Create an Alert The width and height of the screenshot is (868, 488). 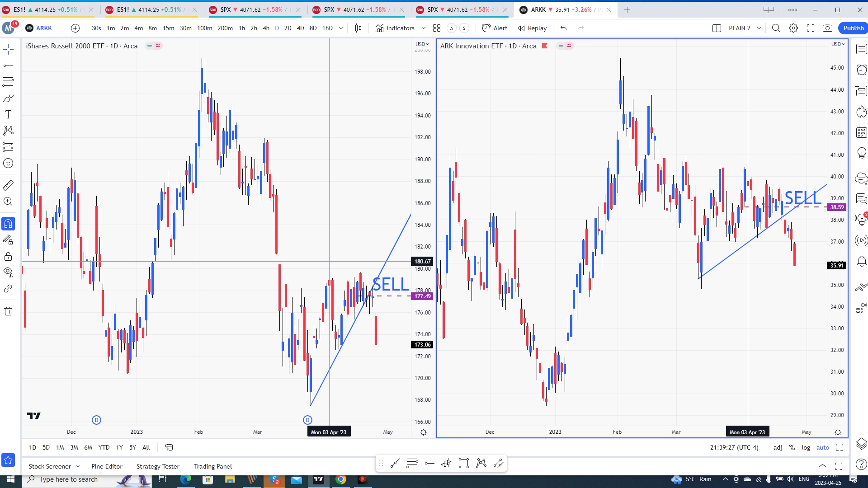[x=495, y=28]
